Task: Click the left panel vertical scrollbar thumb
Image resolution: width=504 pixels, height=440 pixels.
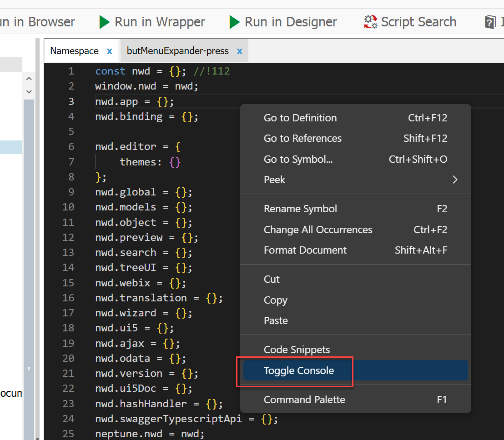Action: tap(29, 269)
